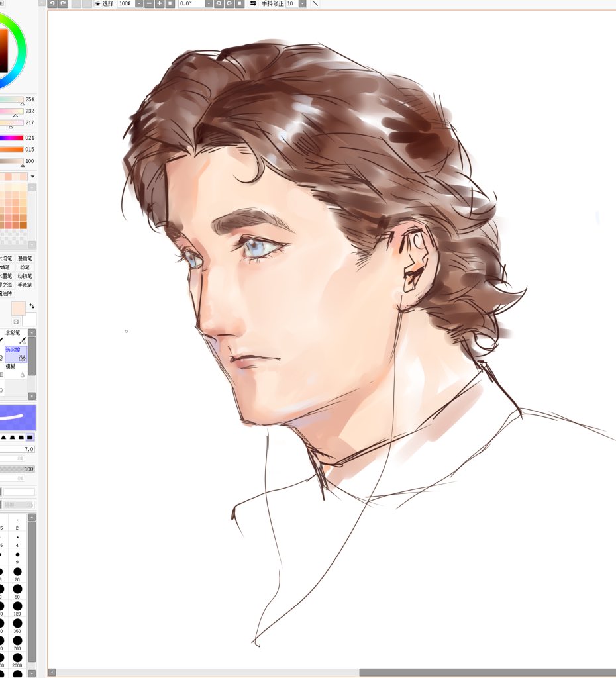Screen dimensions: 616x678
Task: Select brush size 50 preset
Action: tap(17, 591)
